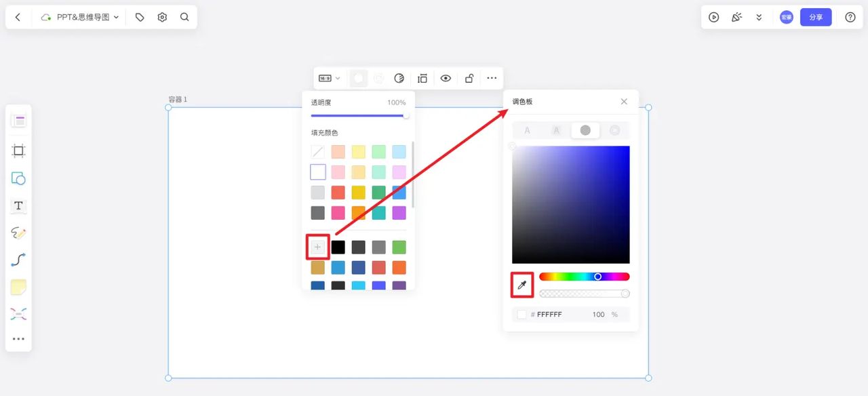
Task: Open more options in floating toolbar
Action: pos(492,78)
